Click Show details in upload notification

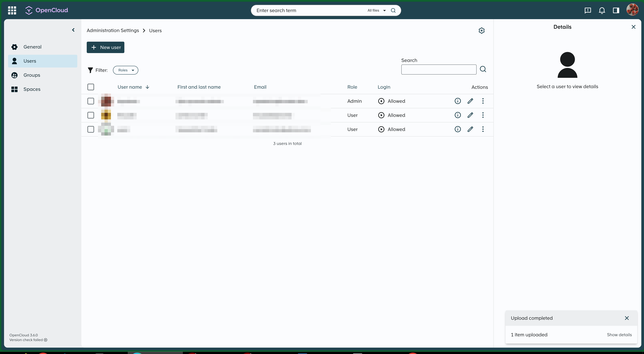(619, 335)
